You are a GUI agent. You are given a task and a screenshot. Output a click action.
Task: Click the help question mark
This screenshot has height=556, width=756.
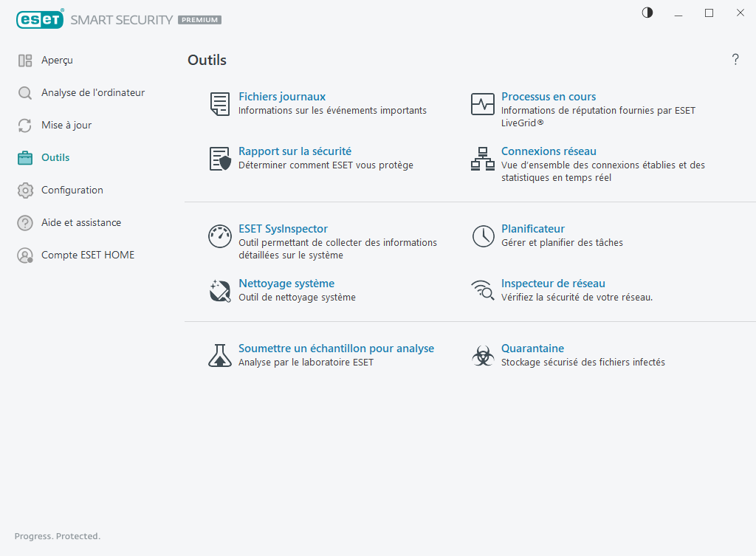(735, 60)
